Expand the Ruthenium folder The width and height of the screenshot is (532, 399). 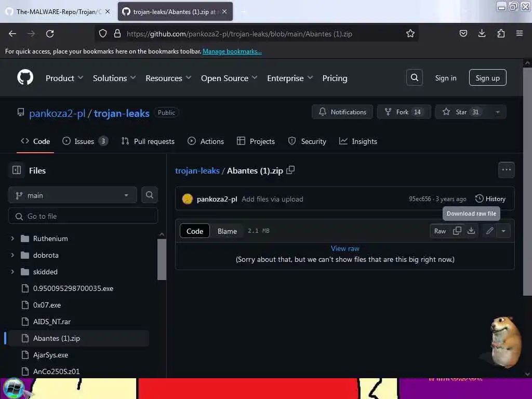tap(12, 238)
